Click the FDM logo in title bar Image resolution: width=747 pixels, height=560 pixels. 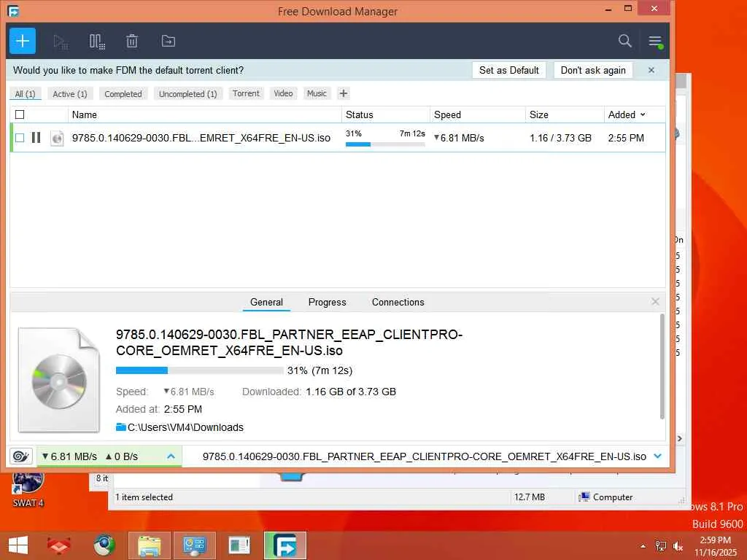click(13, 11)
